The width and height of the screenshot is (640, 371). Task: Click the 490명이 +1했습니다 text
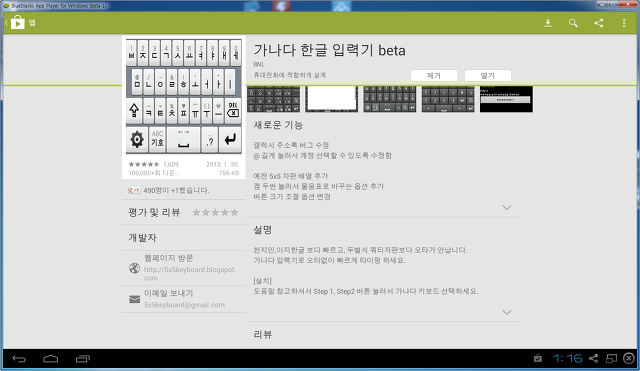[176, 190]
